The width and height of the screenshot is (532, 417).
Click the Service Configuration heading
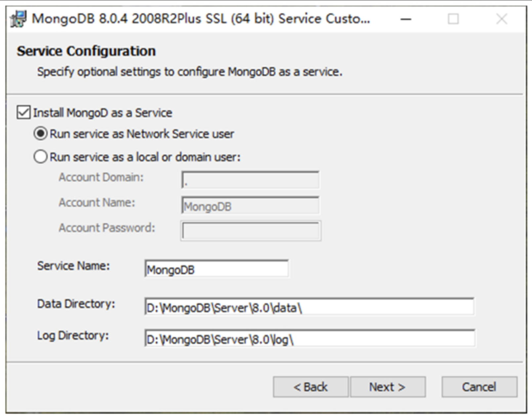[86, 51]
